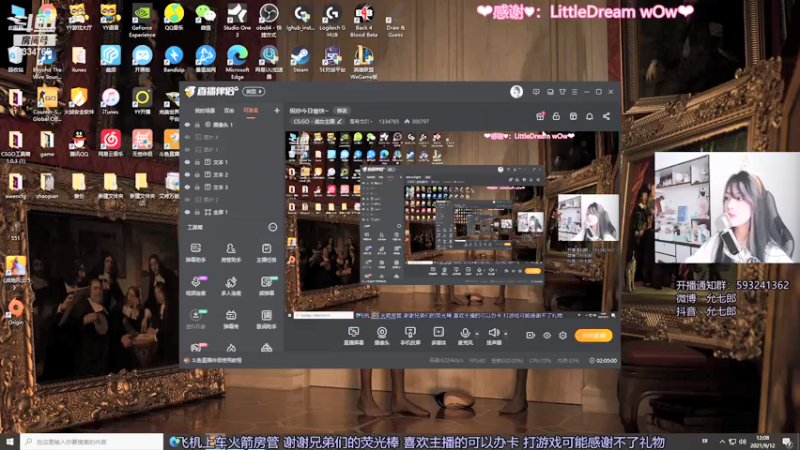Add phone screen mirroring source
The height and width of the screenshot is (450, 800).
tap(410, 336)
